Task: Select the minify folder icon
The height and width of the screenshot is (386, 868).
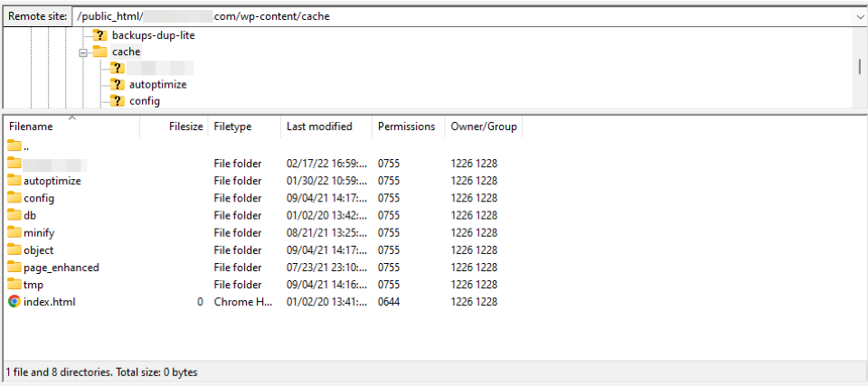Action: pyautogui.click(x=14, y=232)
